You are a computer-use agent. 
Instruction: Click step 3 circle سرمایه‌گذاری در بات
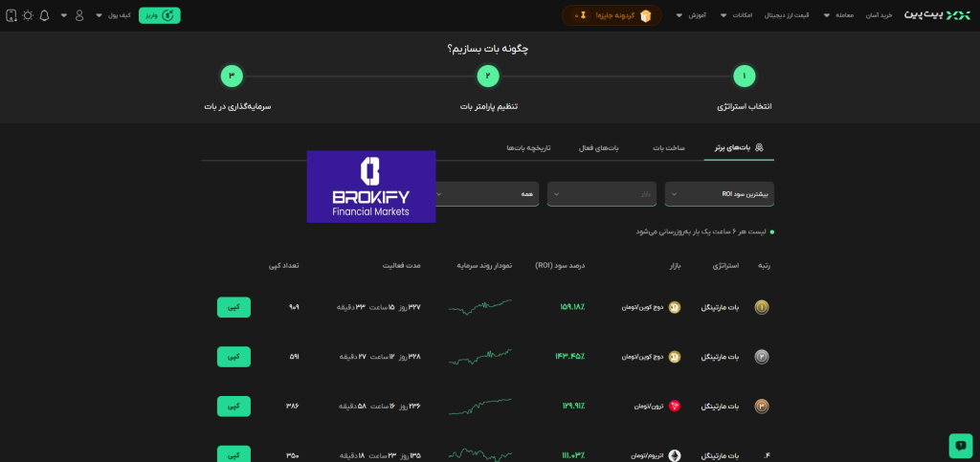point(232,77)
